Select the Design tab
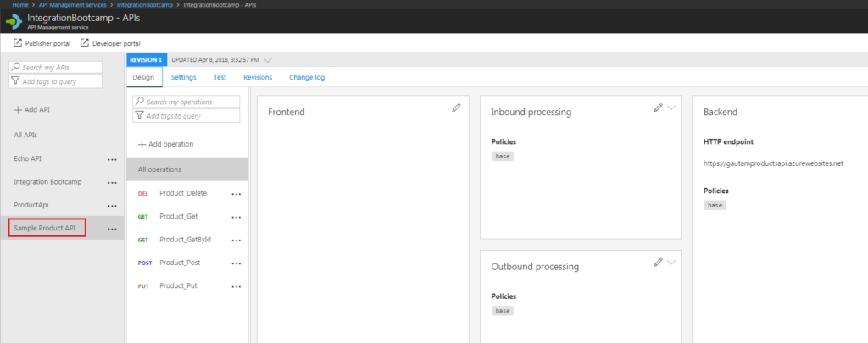 tap(143, 77)
